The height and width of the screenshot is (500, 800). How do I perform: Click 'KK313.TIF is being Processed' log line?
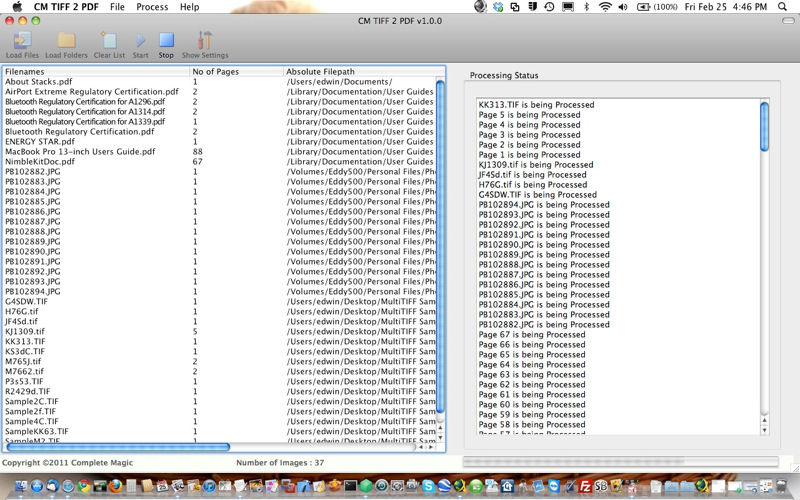pyautogui.click(x=536, y=105)
